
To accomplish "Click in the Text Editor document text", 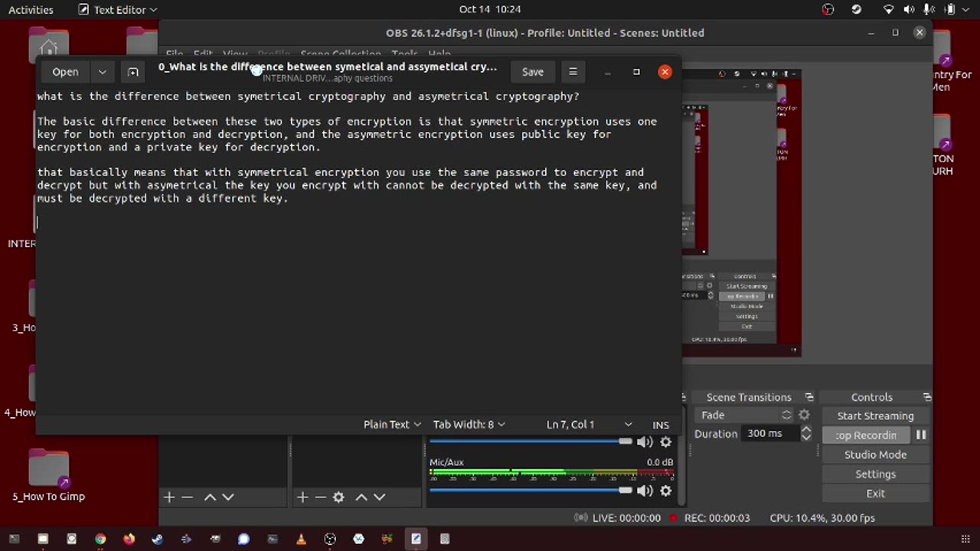I will point(358,253).
